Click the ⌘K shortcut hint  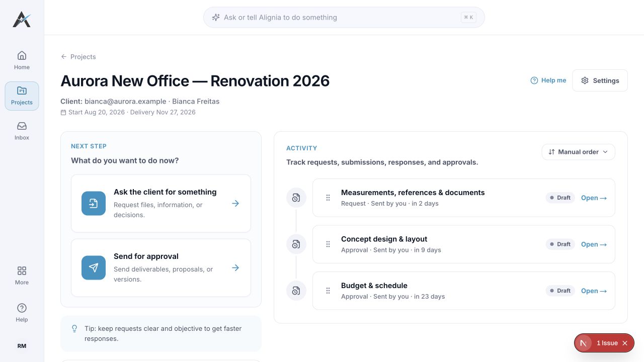(x=468, y=17)
